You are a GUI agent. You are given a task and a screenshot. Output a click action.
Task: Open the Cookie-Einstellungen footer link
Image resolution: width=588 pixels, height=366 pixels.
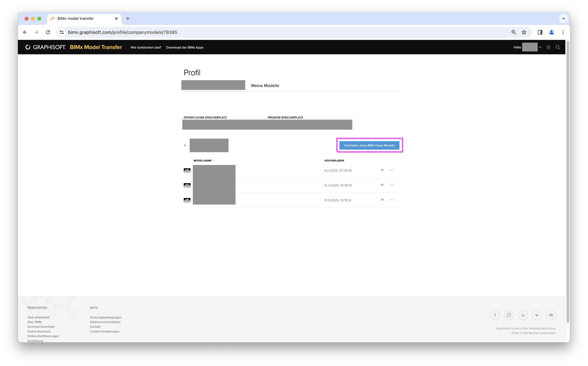tap(105, 331)
